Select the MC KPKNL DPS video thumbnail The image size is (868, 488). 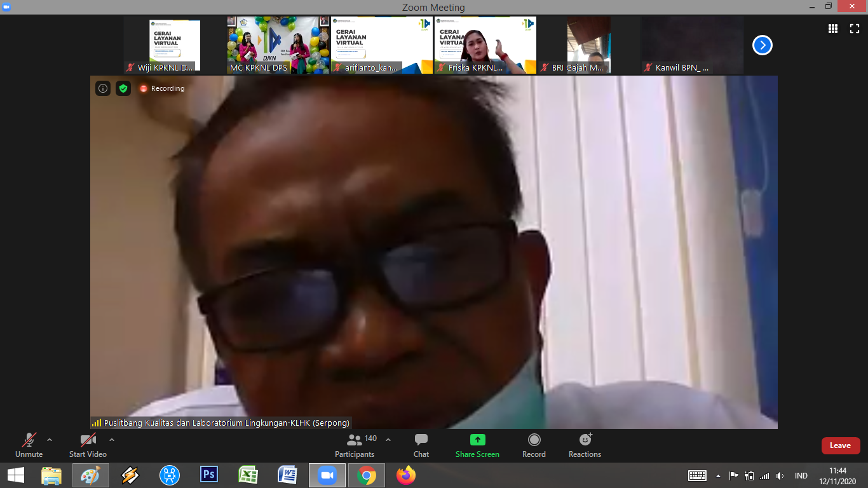click(278, 45)
